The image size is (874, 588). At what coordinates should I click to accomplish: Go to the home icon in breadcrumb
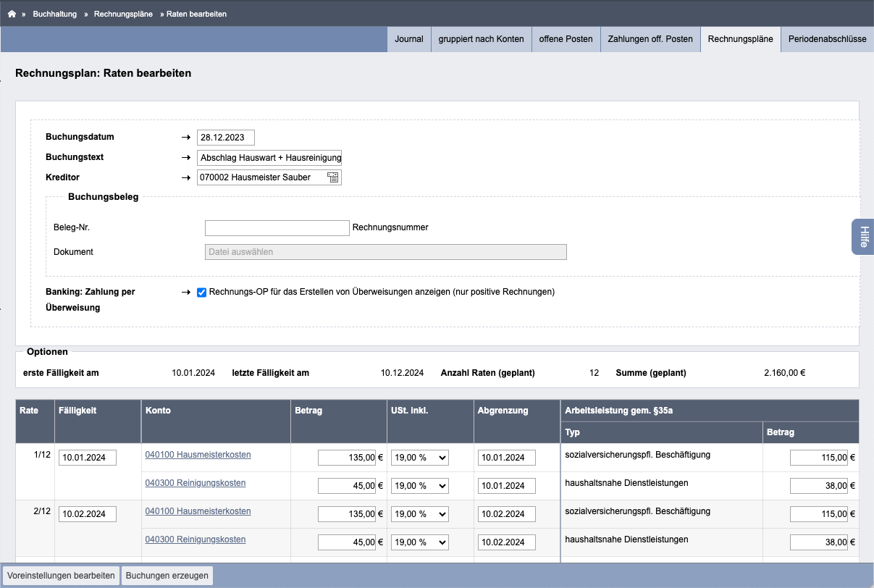[x=12, y=14]
